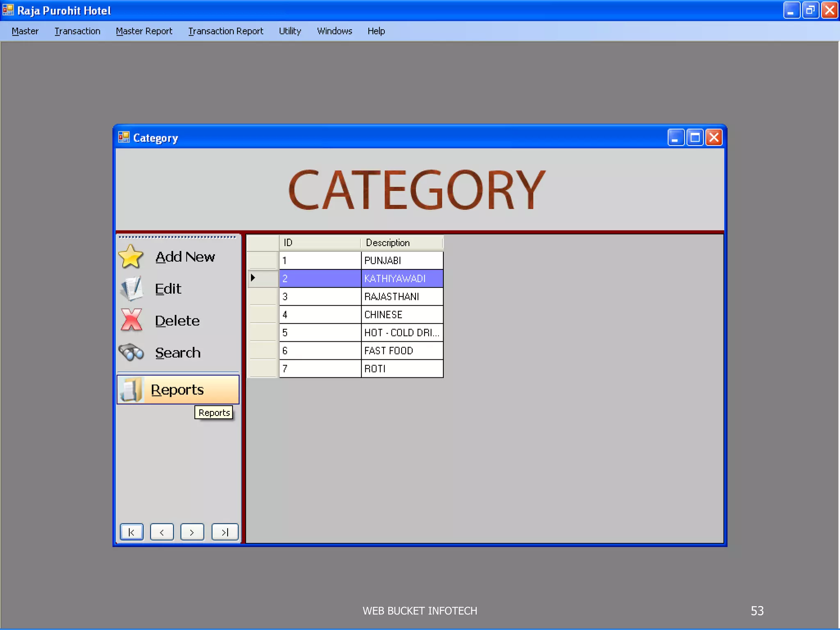Image resolution: width=840 pixels, height=630 pixels.
Task: Click the Edit label
Action: pyautogui.click(x=168, y=289)
